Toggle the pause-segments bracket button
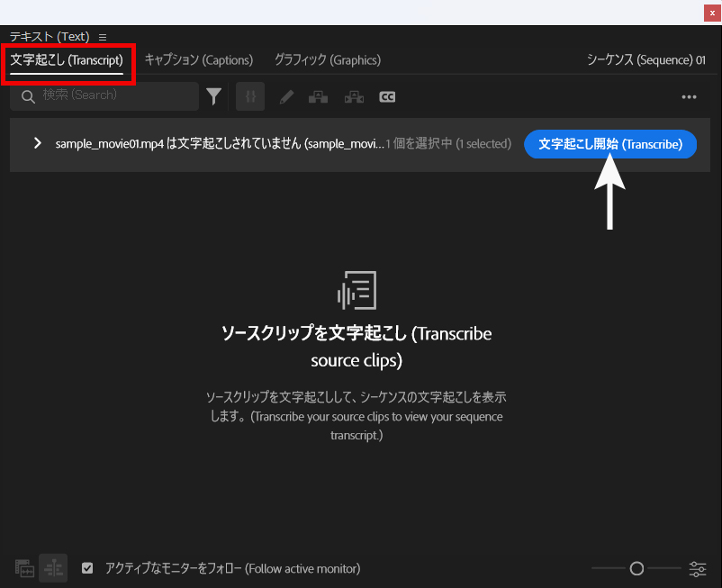 point(250,96)
